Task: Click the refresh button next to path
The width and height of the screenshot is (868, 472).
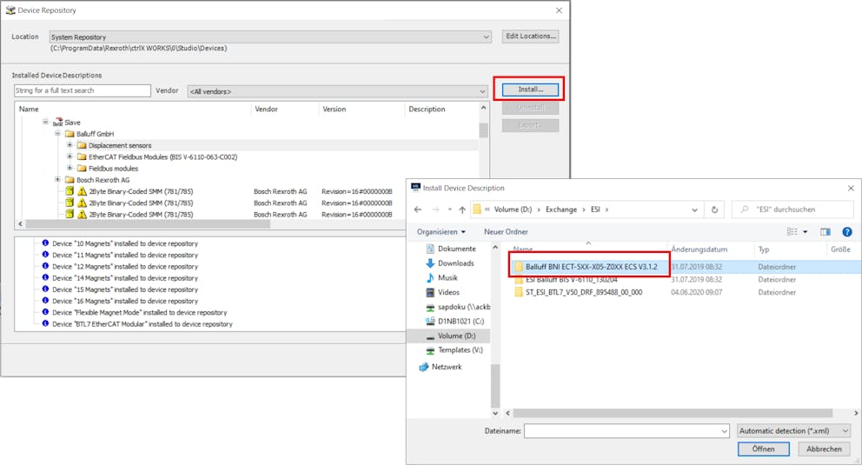Action: (715, 209)
